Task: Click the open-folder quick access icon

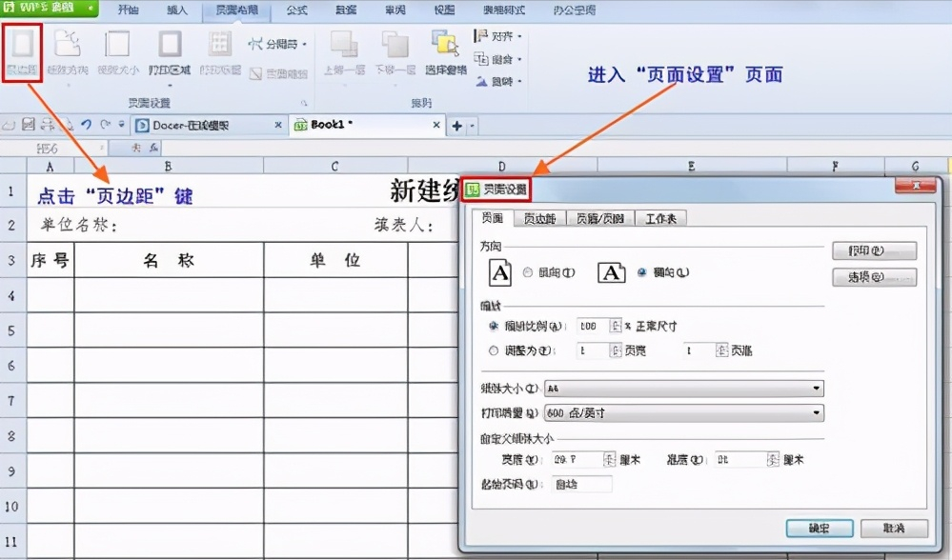Action: [8, 126]
